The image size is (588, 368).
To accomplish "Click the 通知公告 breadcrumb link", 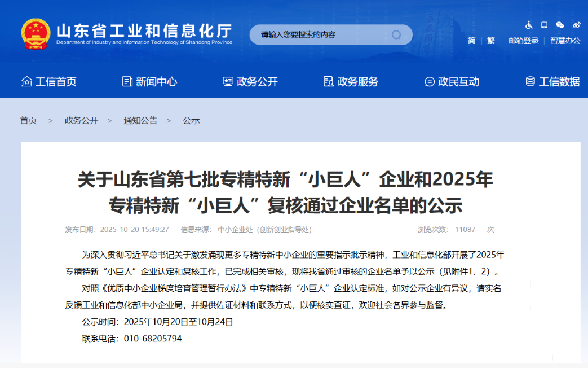I will [140, 120].
